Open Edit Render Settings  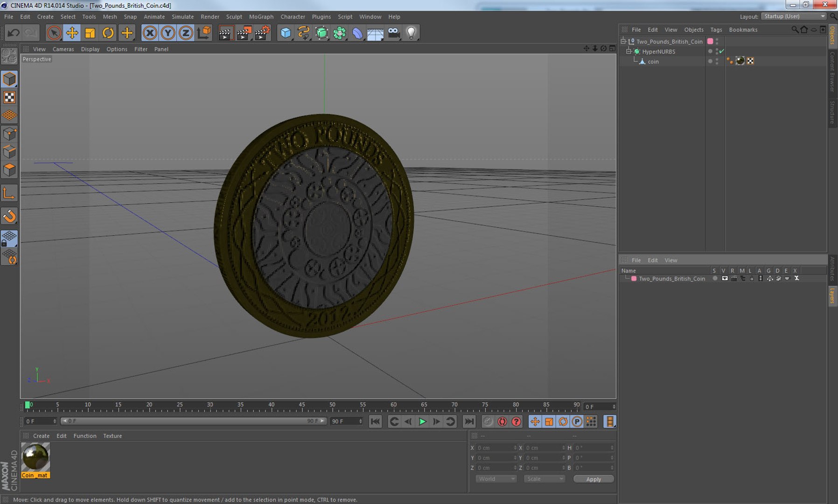[x=262, y=33]
